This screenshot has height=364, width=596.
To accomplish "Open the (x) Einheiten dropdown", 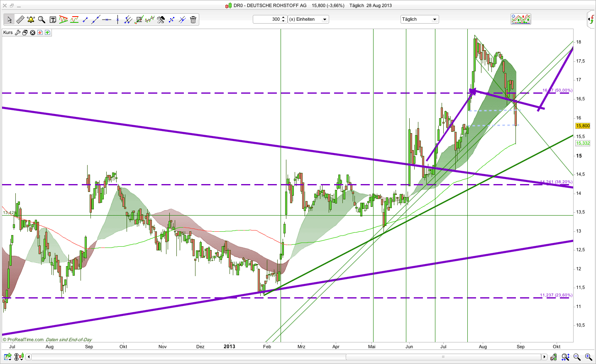I will coord(308,19).
